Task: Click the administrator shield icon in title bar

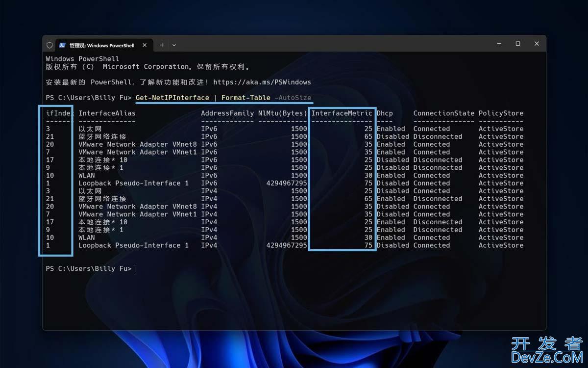Action: [49, 45]
